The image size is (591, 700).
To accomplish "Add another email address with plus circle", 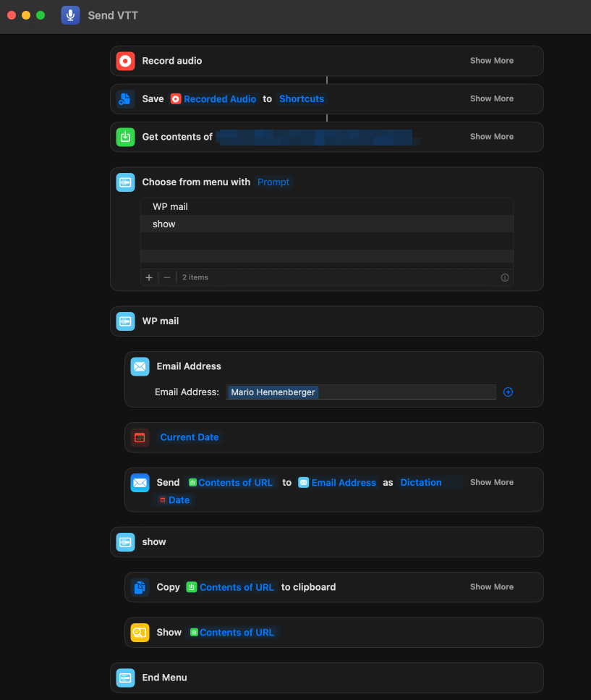I will coord(508,392).
